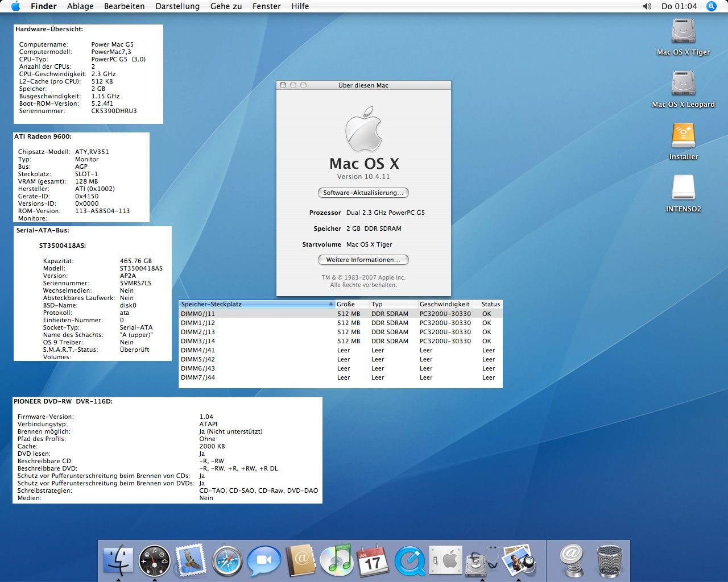Open the Bearbeiten menu
This screenshot has height=582, width=728.
125,6
